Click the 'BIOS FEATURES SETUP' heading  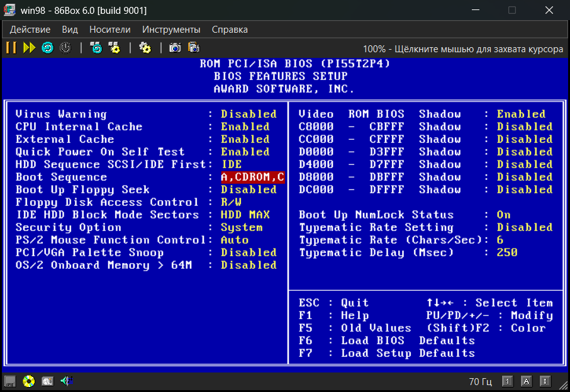tap(280, 76)
